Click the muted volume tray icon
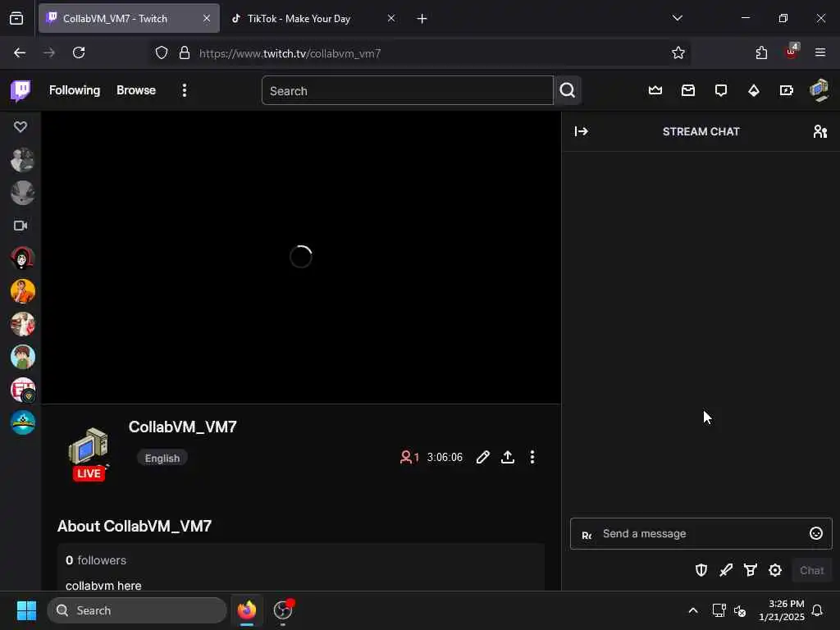Image resolution: width=840 pixels, height=630 pixels. [740, 610]
